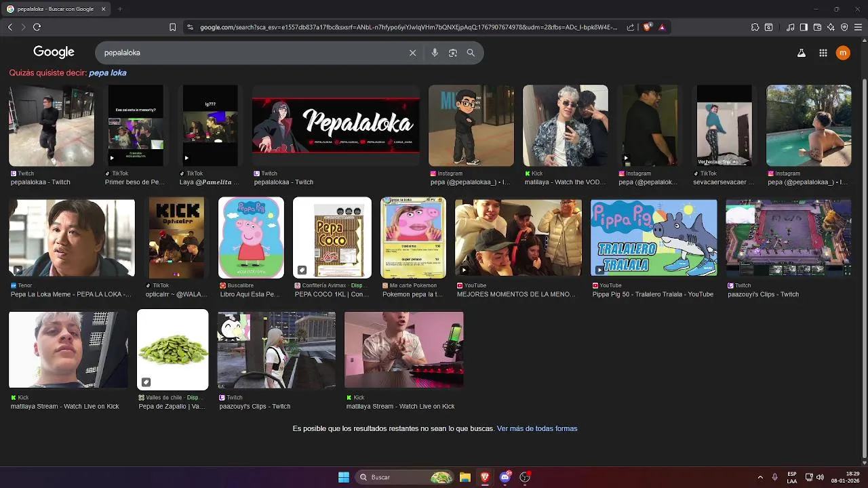
Task: Open the Pokemon pepa card image
Action: [x=414, y=238]
